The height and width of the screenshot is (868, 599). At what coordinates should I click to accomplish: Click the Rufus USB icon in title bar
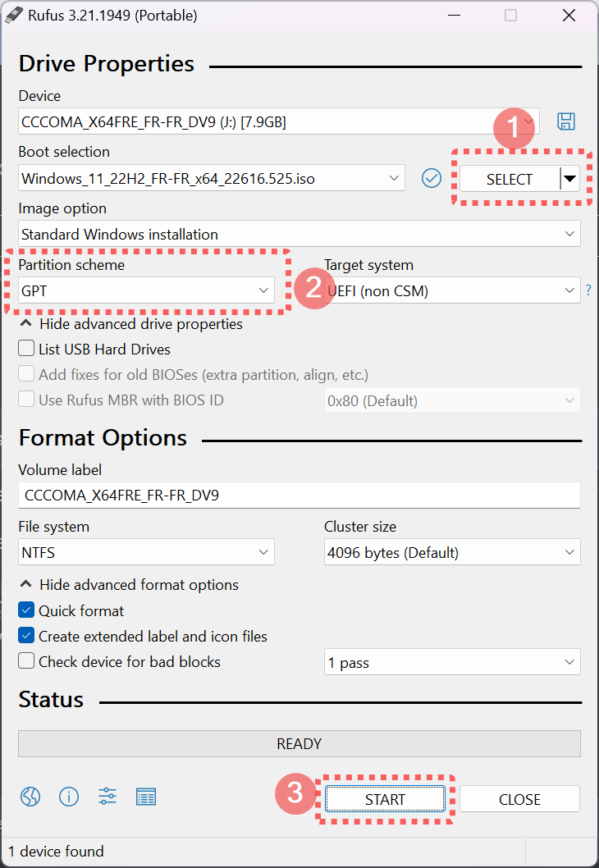pos(15,15)
